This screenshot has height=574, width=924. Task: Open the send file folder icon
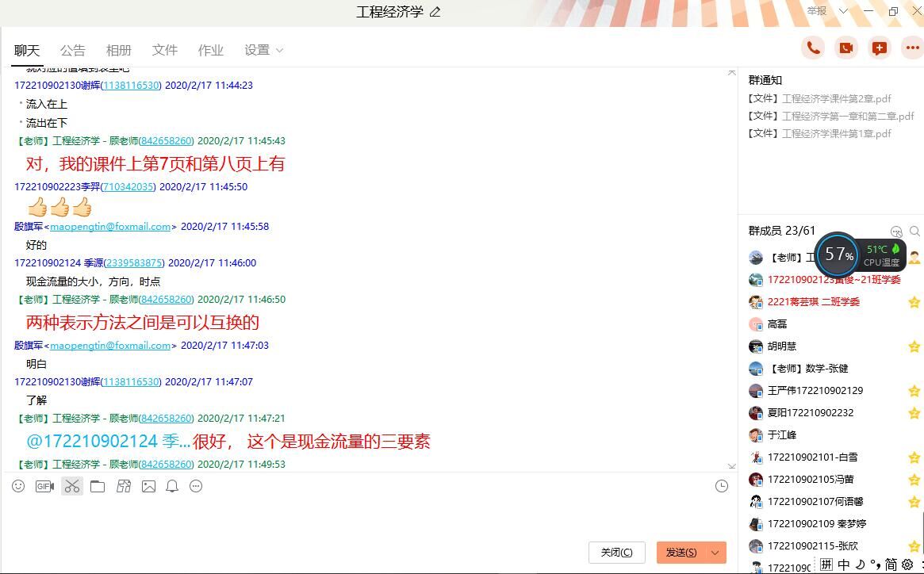98,486
